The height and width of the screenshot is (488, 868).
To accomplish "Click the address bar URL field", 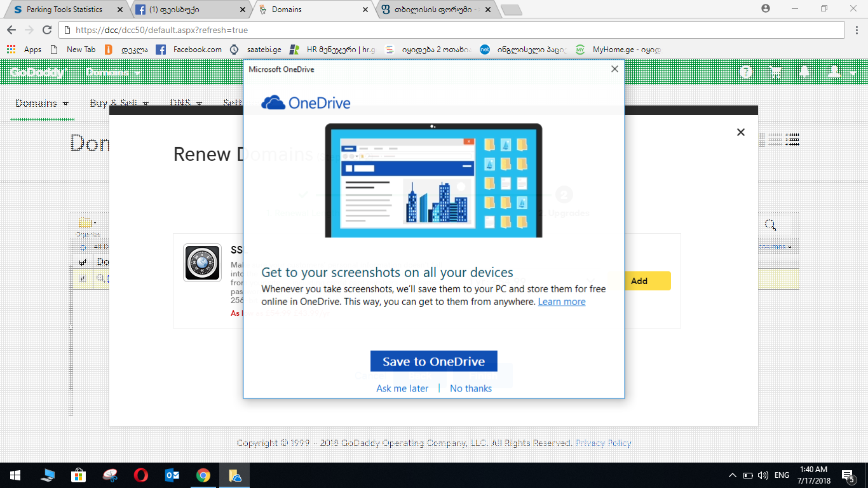I will 451,30.
